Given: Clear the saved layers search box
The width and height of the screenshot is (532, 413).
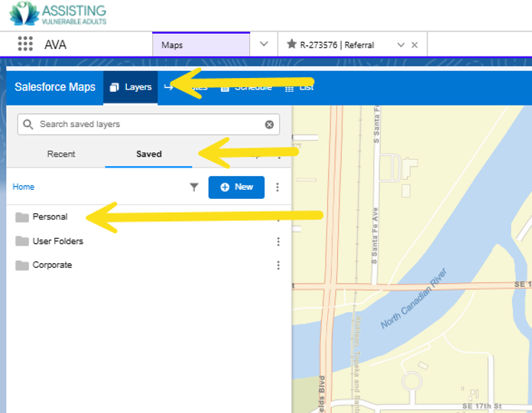Looking at the screenshot, I should click(269, 125).
